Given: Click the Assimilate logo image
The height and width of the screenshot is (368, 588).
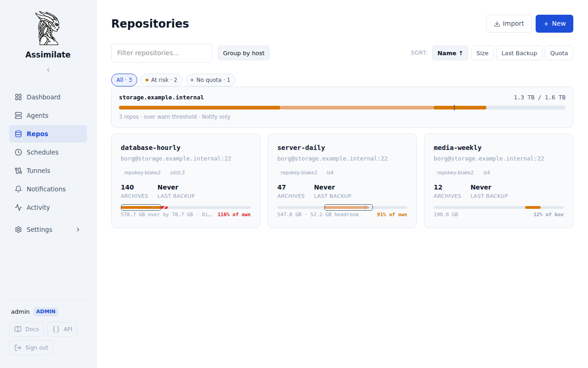Looking at the screenshot, I should (48, 28).
